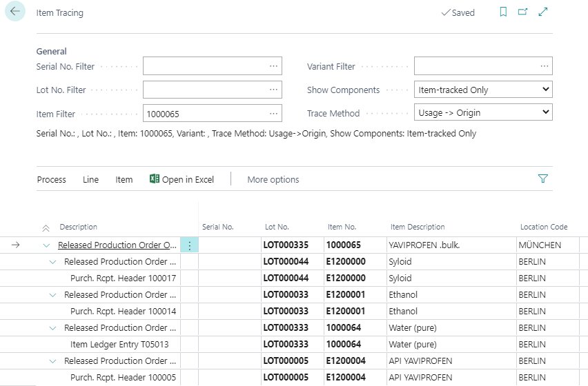Click the back arrow button
This screenshot has height=386, width=588.
[x=15, y=12]
